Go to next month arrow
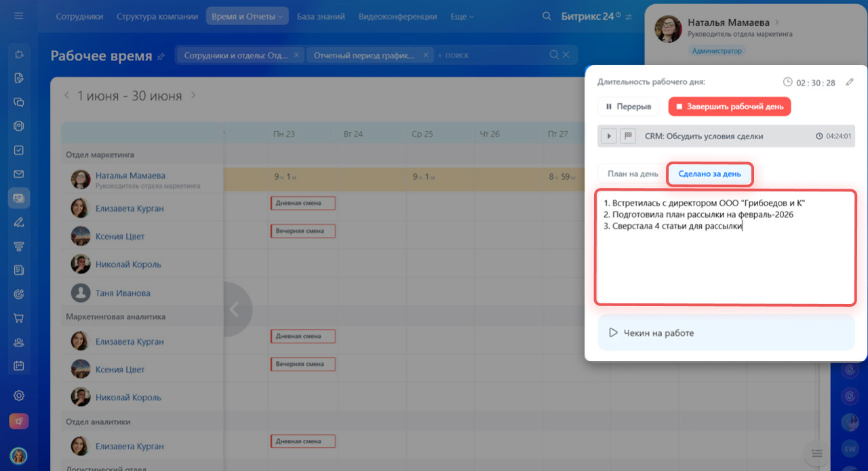 193,96
